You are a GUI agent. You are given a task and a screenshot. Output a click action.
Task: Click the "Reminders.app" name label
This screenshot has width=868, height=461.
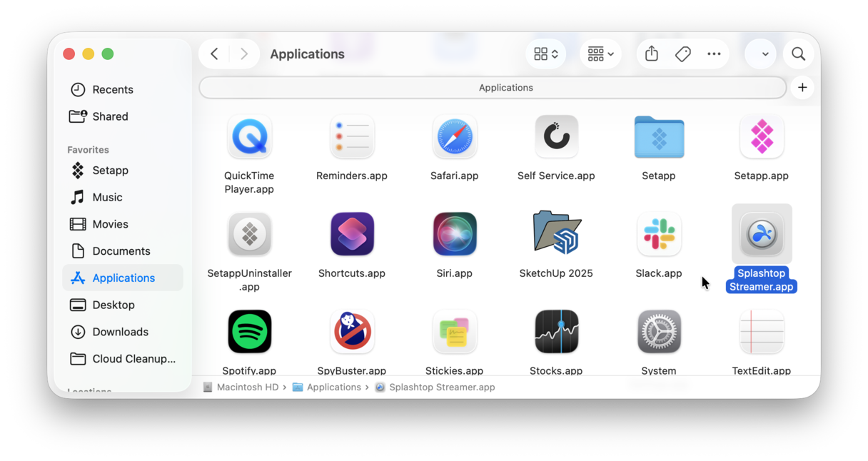352,176
